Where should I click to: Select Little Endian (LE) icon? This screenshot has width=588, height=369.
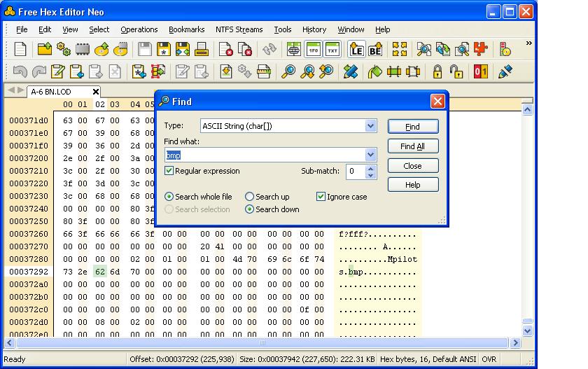356,49
